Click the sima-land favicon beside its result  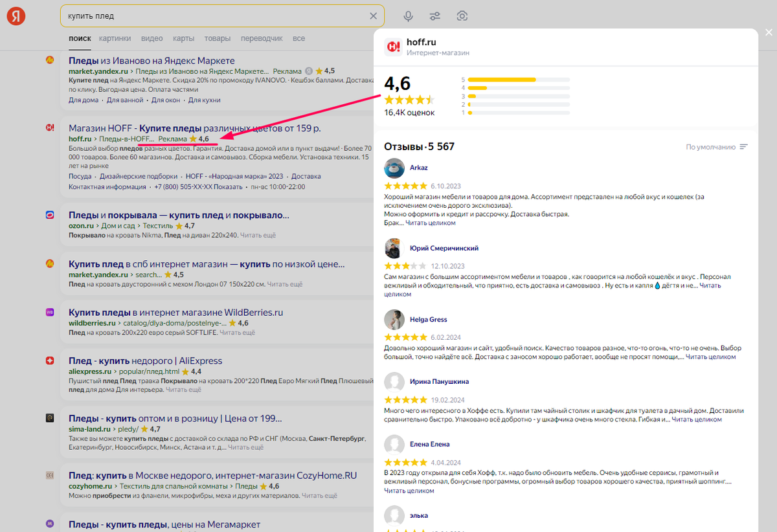click(50, 418)
